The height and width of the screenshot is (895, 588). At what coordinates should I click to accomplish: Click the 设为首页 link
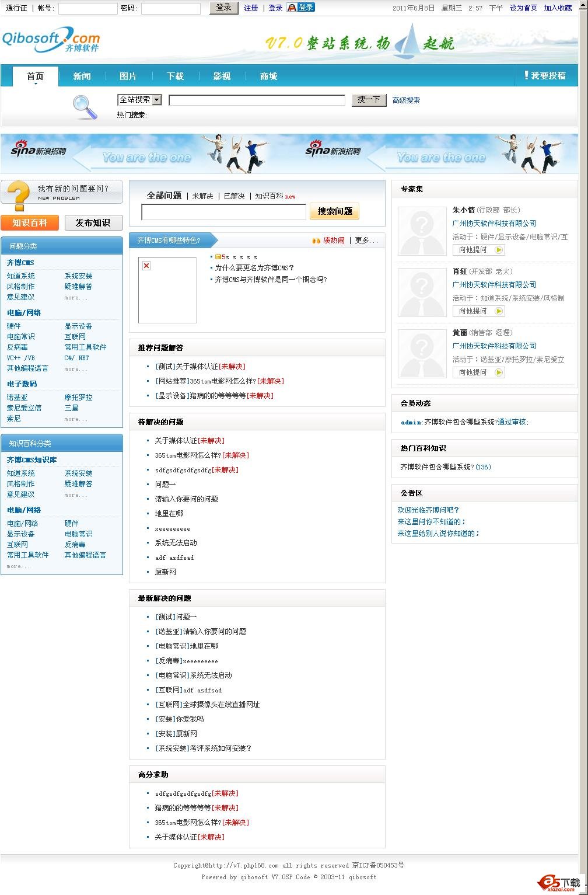pyautogui.click(x=523, y=8)
